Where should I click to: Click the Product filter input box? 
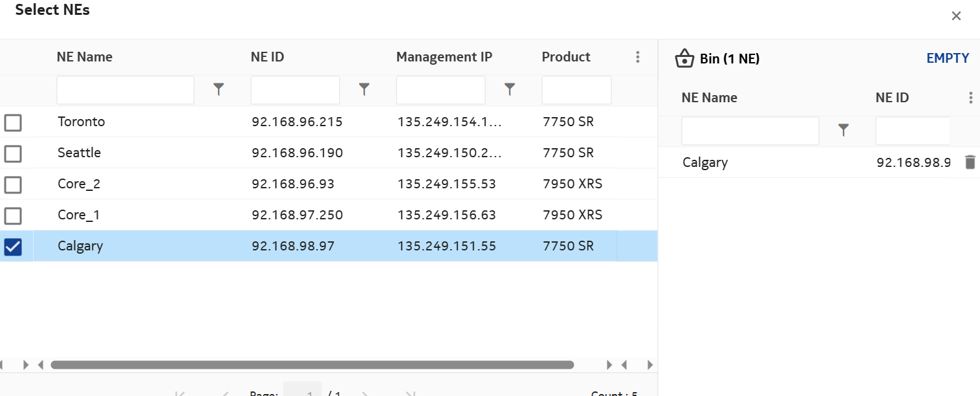tap(576, 91)
